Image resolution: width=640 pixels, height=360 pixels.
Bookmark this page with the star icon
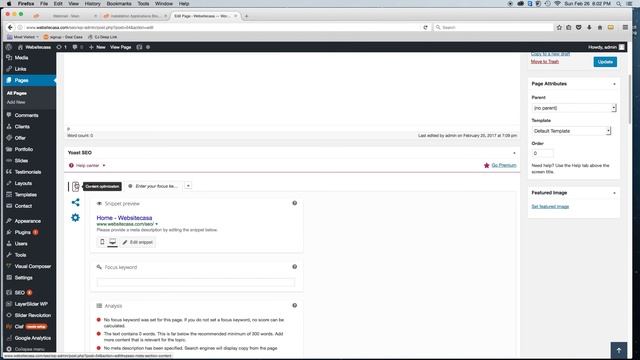[559, 27]
